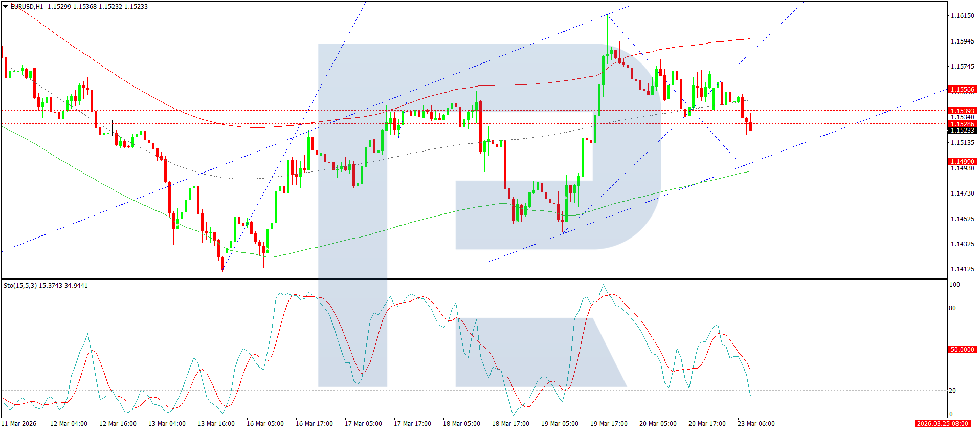Click the 17 Mar 05:00 time label

(x=363, y=424)
